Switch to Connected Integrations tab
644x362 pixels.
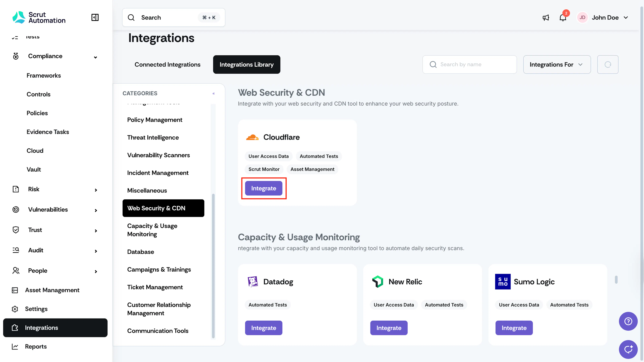point(168,65)
